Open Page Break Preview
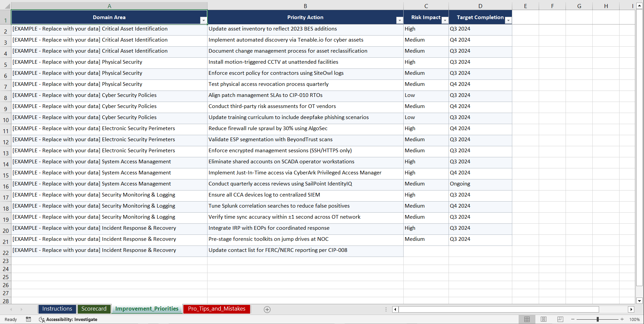 [x=560, y=319]
